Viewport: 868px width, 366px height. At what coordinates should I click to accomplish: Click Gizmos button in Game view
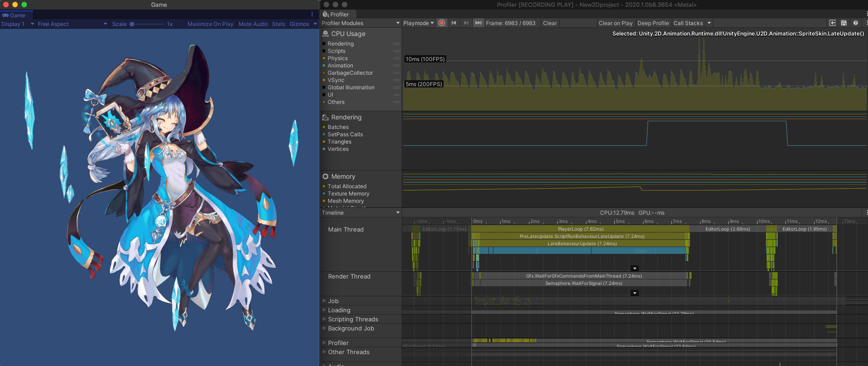coord(299,24)
